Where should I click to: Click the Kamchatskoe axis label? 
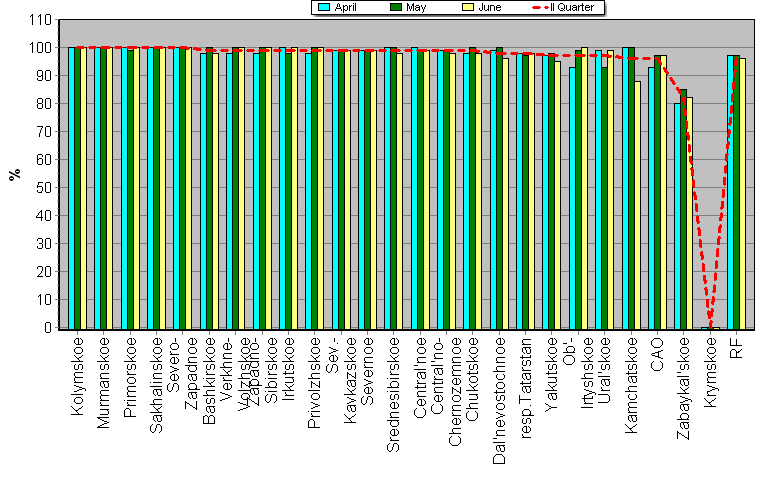point(631,385)
